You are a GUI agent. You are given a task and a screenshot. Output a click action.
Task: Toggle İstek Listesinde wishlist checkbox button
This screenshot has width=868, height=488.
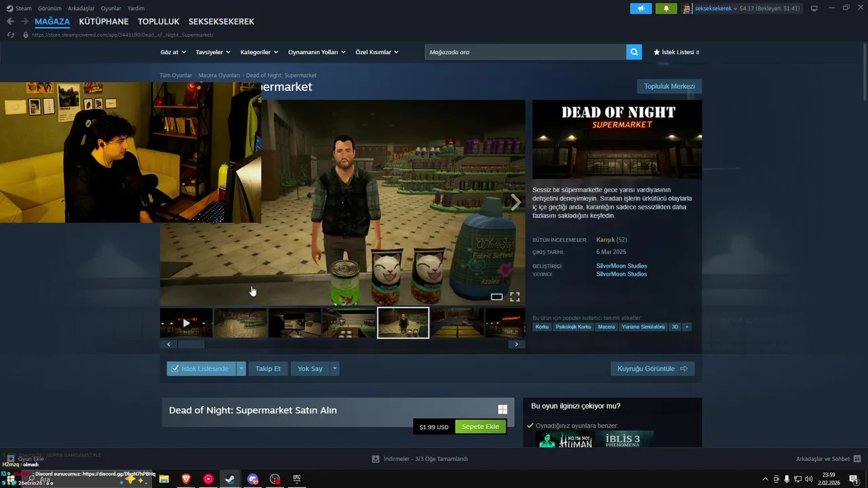tap(201, 369)
